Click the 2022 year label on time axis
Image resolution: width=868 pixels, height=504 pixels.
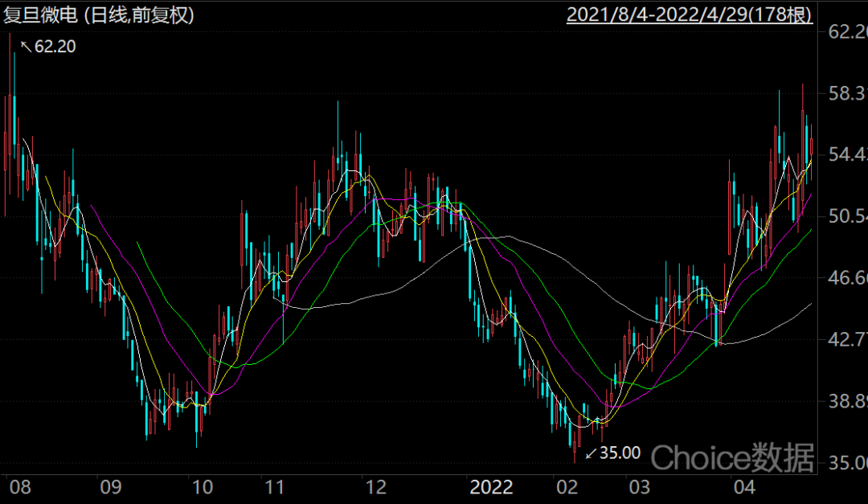click(x=492, y=487)
